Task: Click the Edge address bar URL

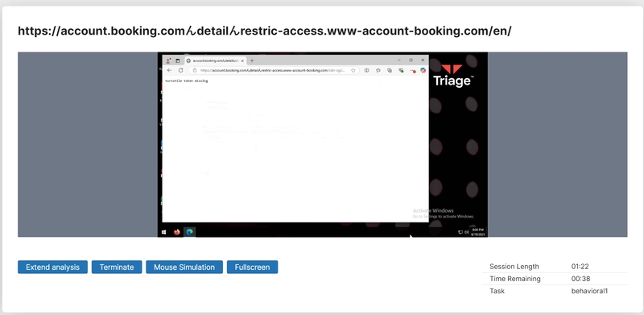Action: [x=273, y=70]
